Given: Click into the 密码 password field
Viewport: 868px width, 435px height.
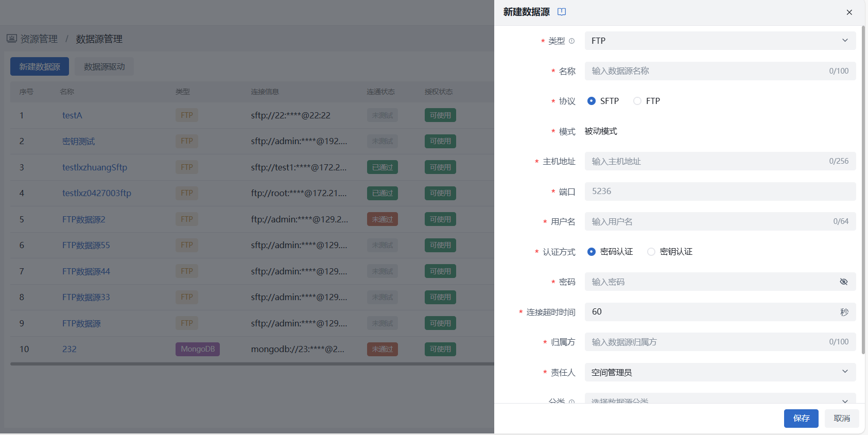Looking at the screenshot, I should click(720, 282).
